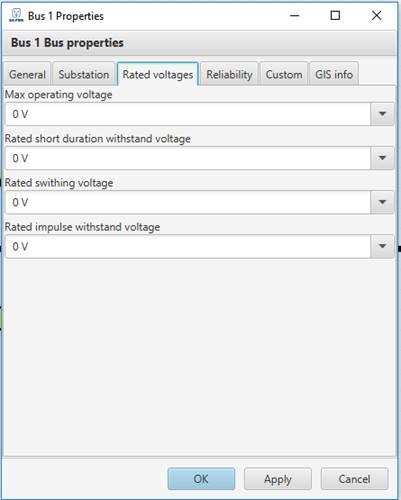Show the GIS info tab
401x500 pixels.
[334, 74]
